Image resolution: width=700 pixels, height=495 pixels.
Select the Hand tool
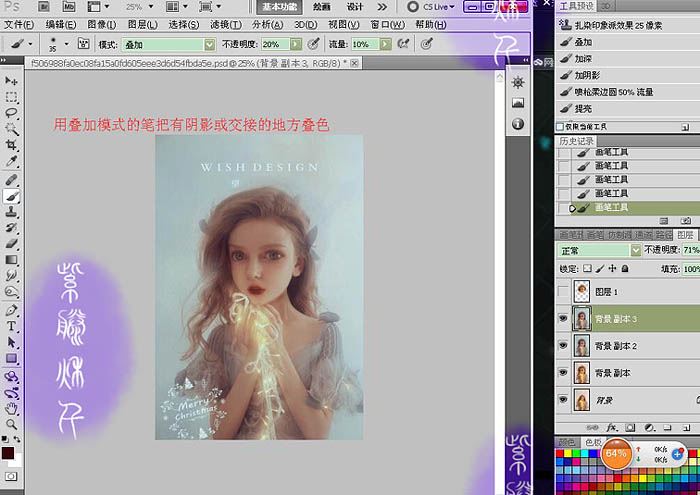pos(11,408)
